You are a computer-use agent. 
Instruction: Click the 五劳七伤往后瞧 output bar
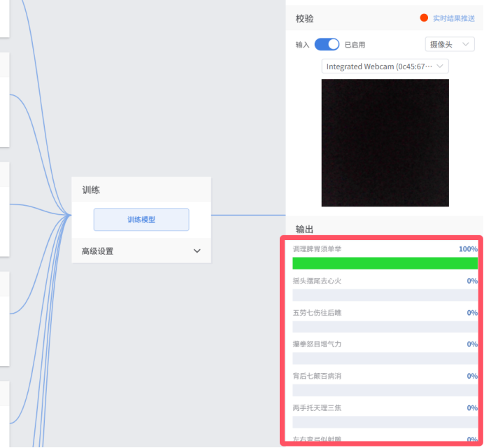pyautogui.click(x=385, y=327)
